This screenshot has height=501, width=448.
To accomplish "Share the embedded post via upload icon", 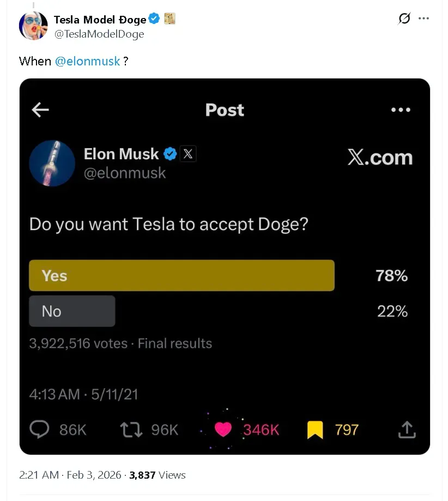I will [x=407, y=430].
